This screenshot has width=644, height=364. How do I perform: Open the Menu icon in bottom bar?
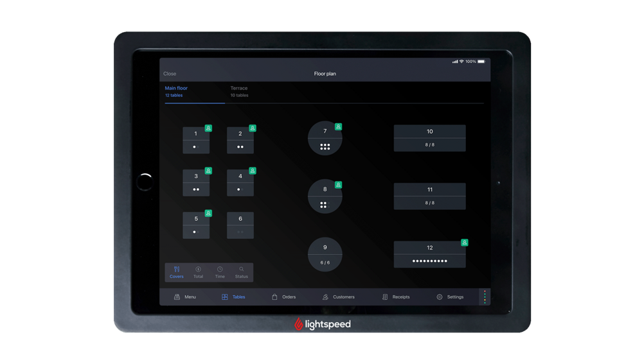(x=177, y=297)
